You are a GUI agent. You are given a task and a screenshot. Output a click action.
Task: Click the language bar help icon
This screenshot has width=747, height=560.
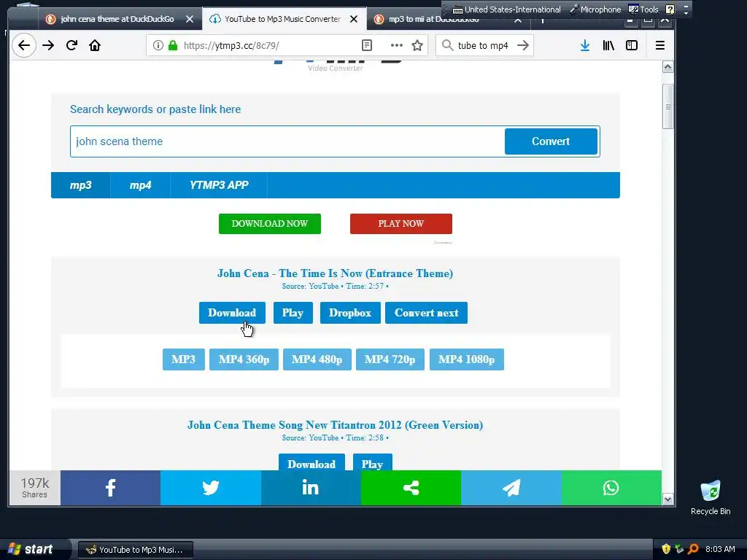tap(670, 9)
